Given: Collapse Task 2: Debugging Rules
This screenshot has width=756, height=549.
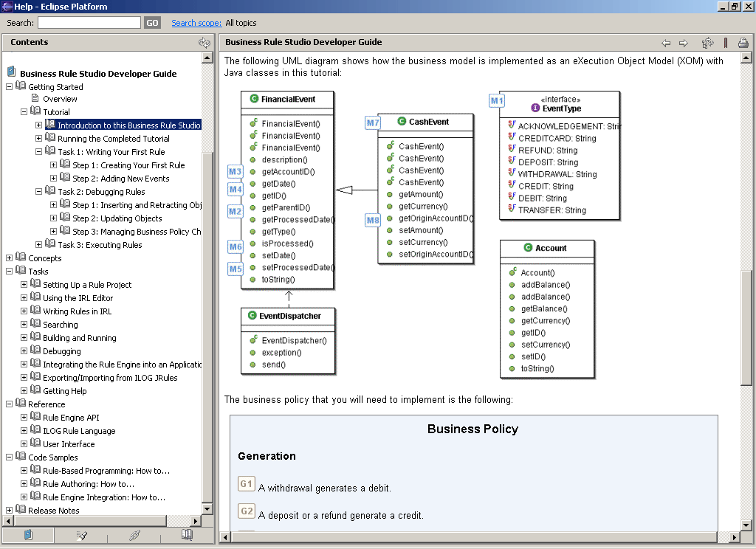Looking at the screenshot, I should pos(38,191).
